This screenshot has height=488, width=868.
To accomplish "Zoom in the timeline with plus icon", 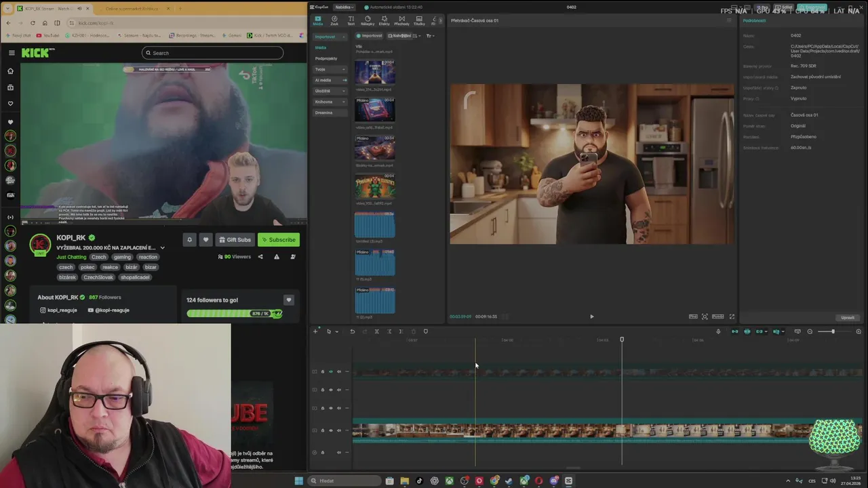I will (859, 331).
